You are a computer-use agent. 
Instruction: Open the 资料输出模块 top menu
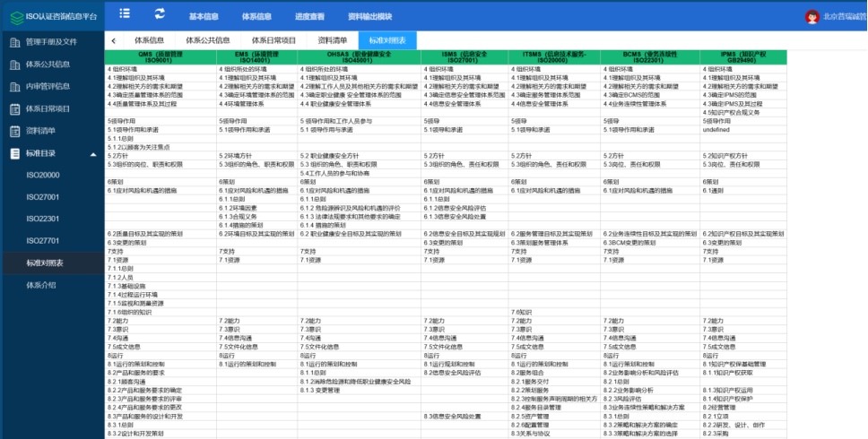[370, 17]
